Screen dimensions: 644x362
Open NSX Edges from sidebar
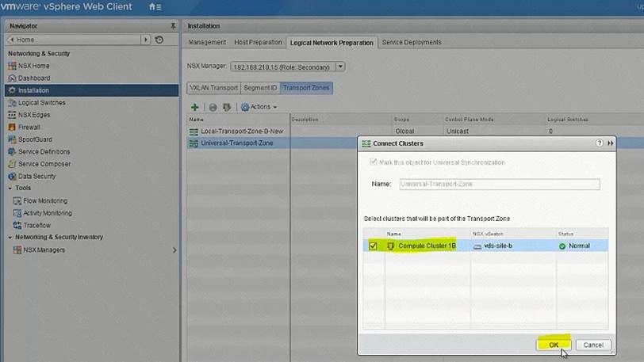tap(36, 115)
